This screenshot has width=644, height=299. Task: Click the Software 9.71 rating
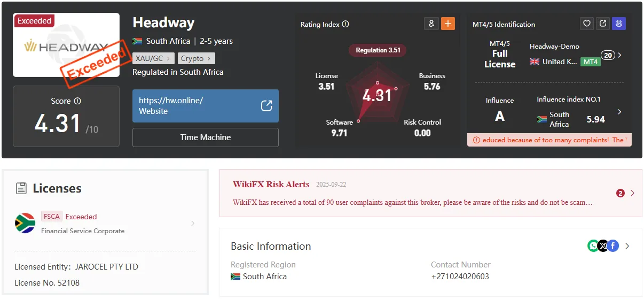click(x=339, y=128)
